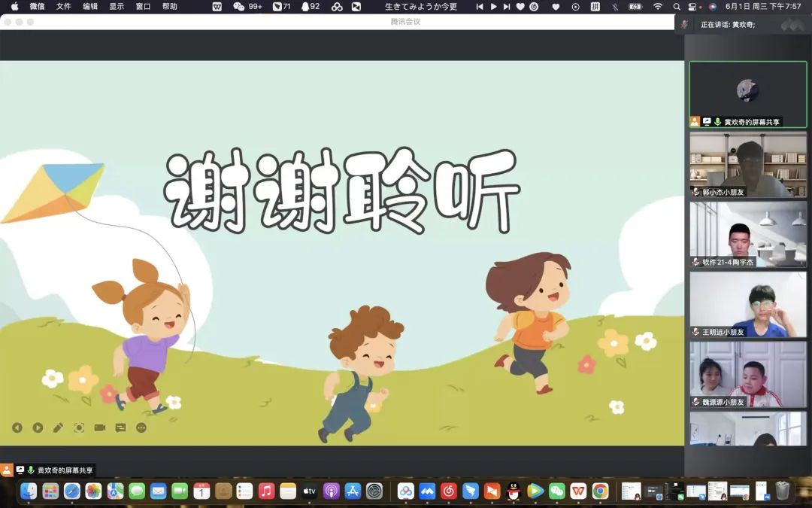The image size is (812, 508).
Task: Select 郭小杰小朋友 participant video thumbnail
Action: [x=748, y=165]
